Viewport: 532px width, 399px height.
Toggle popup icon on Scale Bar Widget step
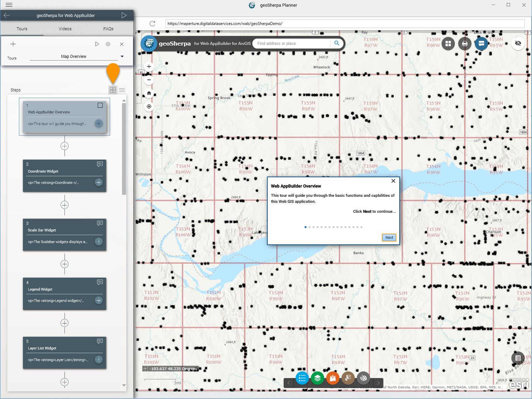pyautogui.click(x=100, y=223)
